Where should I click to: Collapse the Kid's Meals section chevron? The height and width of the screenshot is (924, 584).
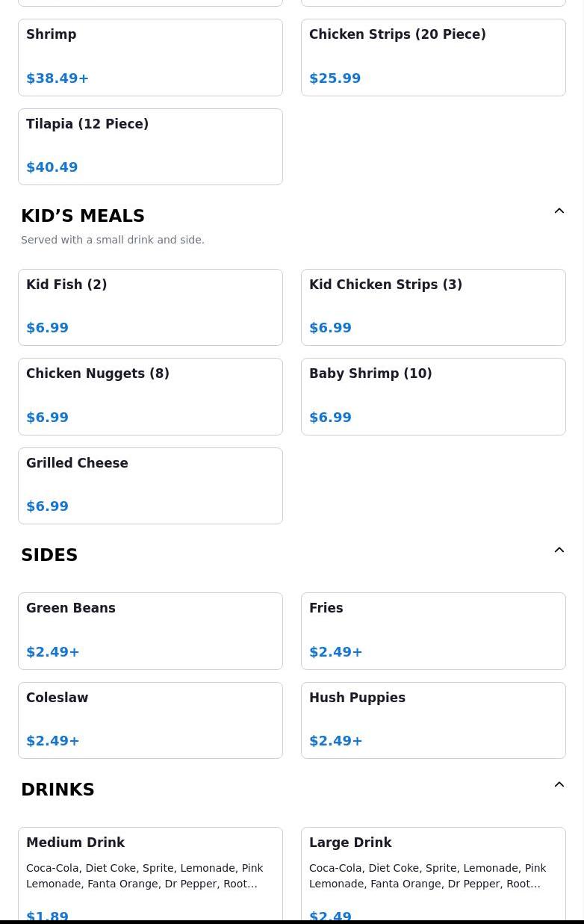(559, 211)
